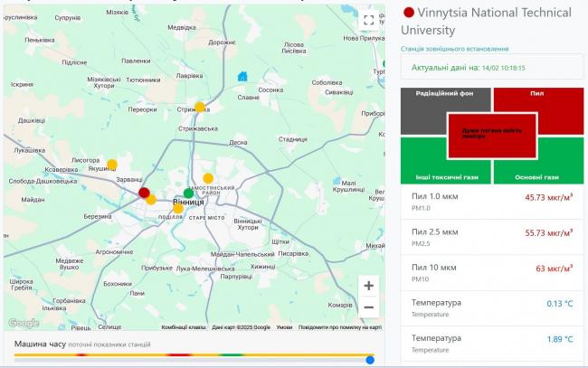Click the Вінниця city label on map
Viewport: 588px width, 368px height.
click(x=188, y=202)
